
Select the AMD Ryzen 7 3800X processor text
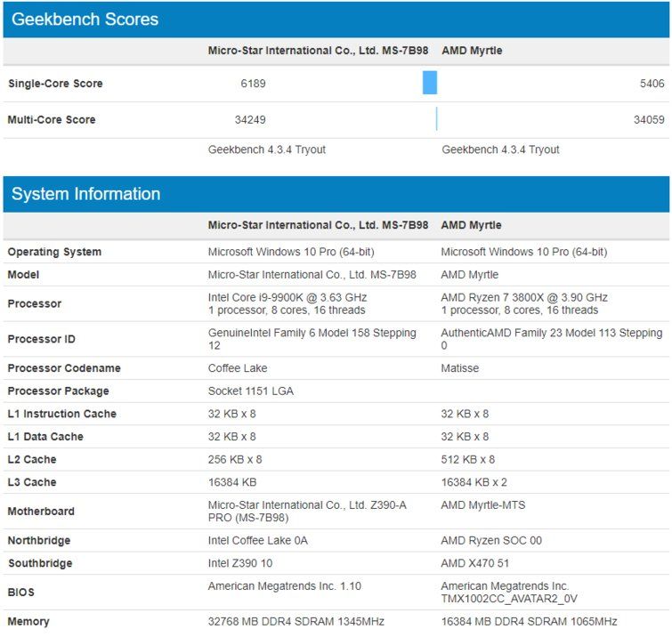524,297
